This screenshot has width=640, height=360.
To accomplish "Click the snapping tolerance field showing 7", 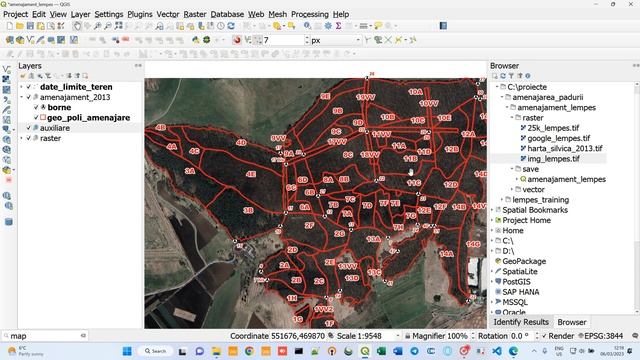I will (284, 40).
